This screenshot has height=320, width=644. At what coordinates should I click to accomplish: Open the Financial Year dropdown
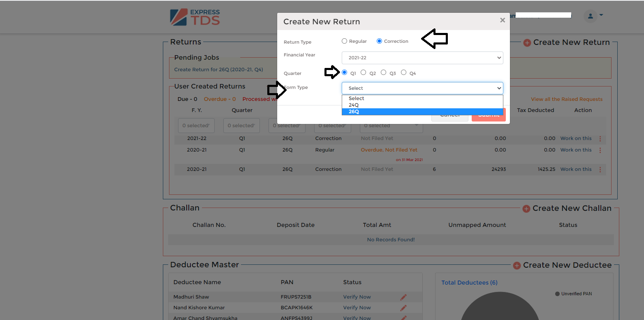click(422, 58)
